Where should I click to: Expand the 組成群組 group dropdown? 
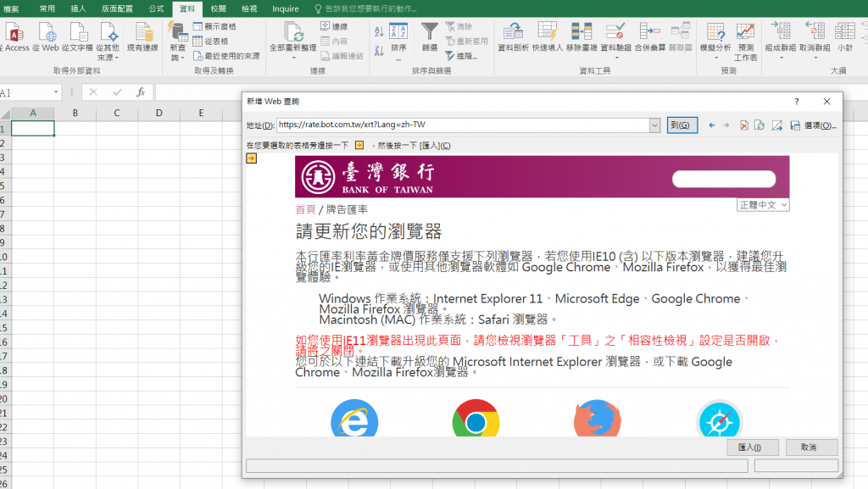click(781, 58)
